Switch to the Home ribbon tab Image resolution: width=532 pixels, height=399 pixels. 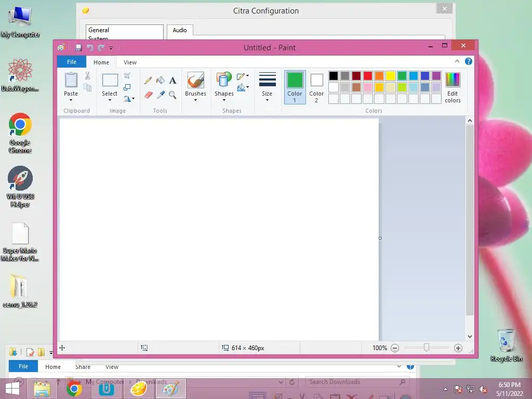(101, 62)
